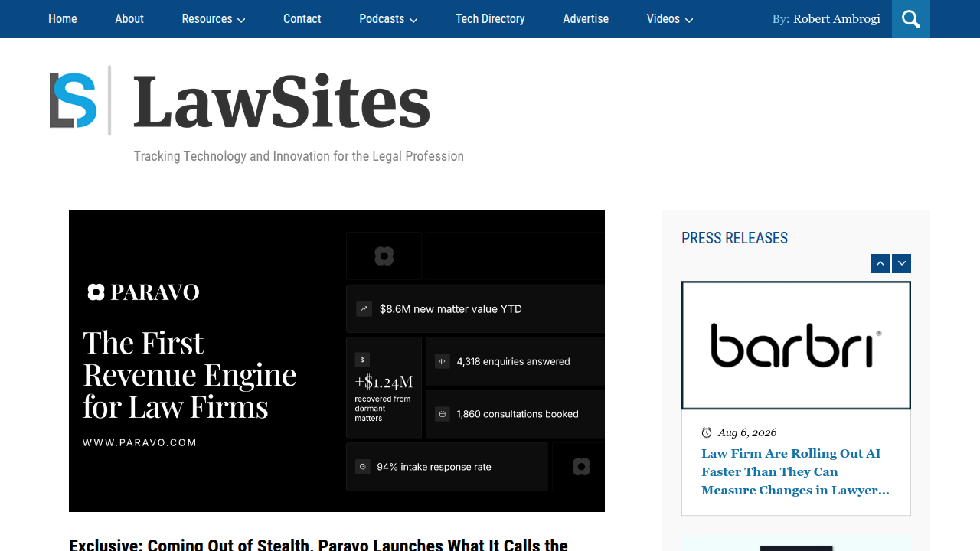980x551 pixels.
Task: Open the Advertise page
Action: pyautogui.click(x=586, y=19)
